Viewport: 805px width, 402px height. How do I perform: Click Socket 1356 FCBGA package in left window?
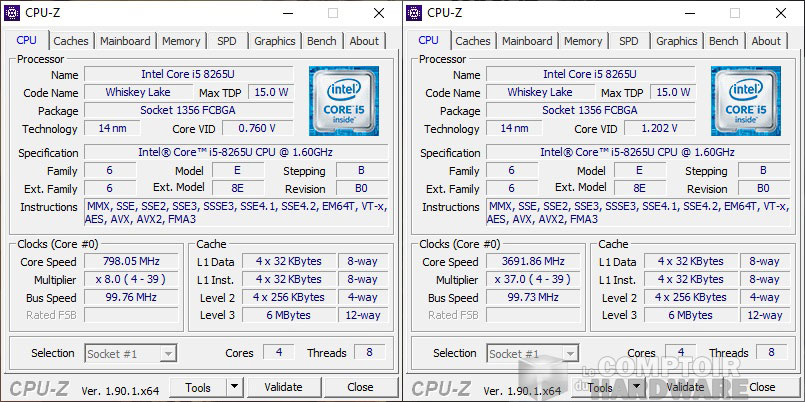(x=188, y=110)
